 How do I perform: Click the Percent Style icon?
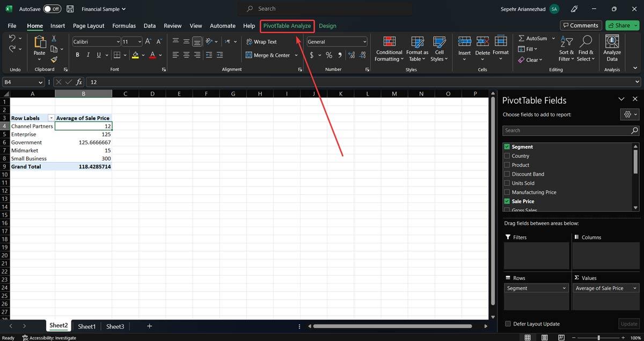click(329, 55)
